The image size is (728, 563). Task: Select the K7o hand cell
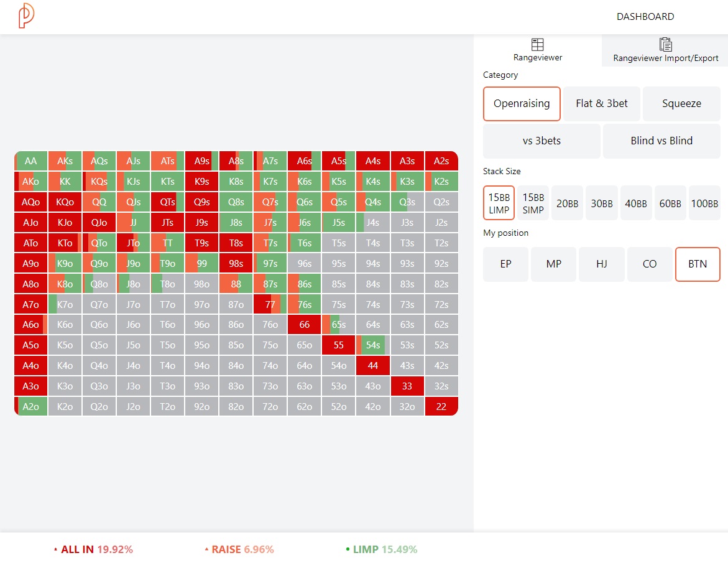65,304
